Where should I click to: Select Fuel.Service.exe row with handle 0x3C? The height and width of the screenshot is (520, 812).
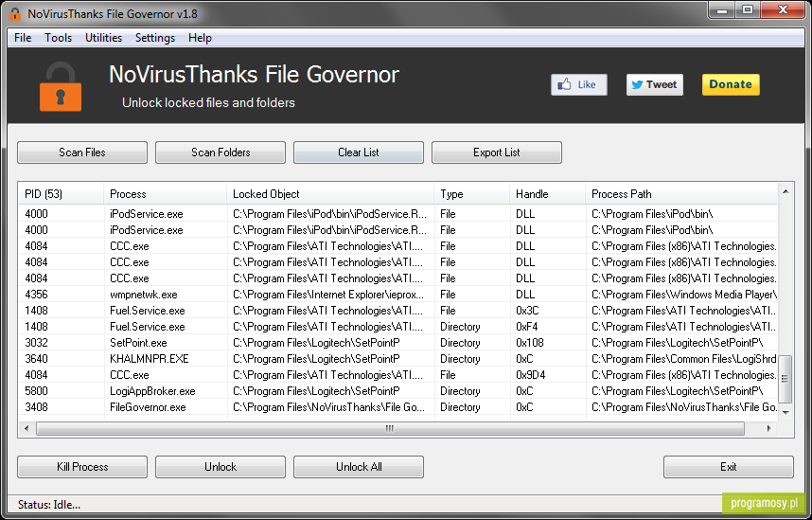[398, 311]
